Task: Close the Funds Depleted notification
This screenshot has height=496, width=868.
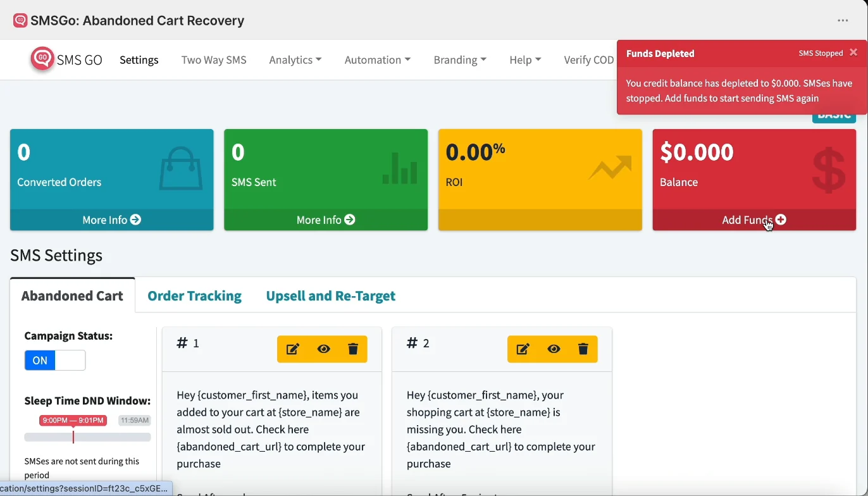Action: coord(853,53)
